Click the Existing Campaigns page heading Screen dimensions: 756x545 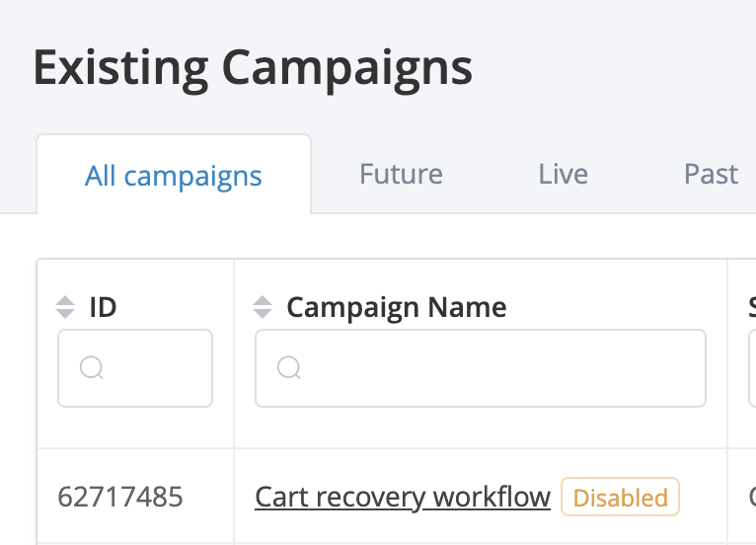click(253, 67)
